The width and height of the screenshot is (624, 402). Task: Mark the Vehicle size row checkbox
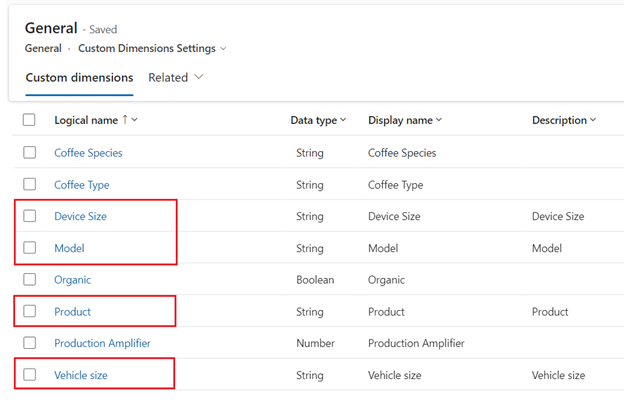coord(29,375)
